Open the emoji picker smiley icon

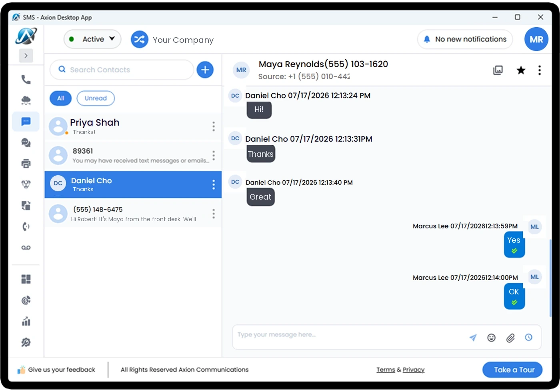click(x=492, y=338)
